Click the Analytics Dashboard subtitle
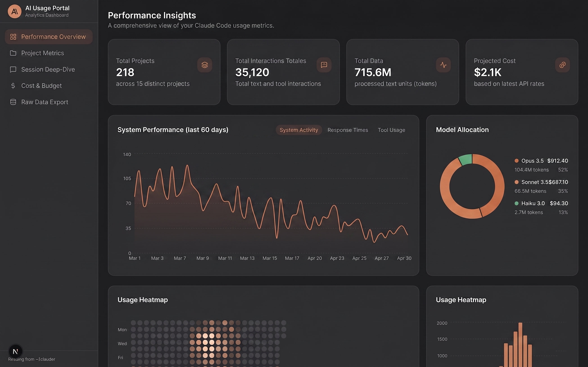588x367 pixels. pos(47,15)
